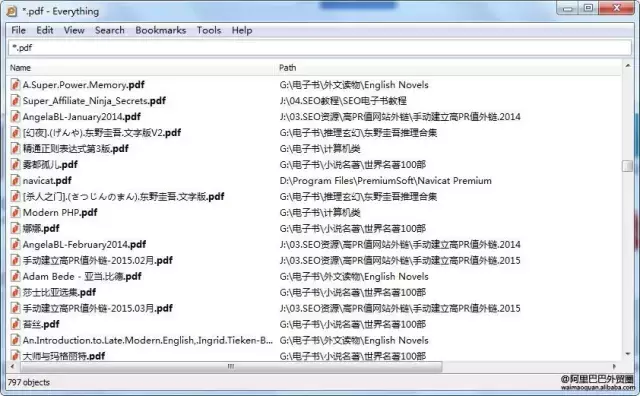The image size is (640, 396).
Task: Click path of AngelaBL-January2014.pdf row
Action: tap(400, 116)
